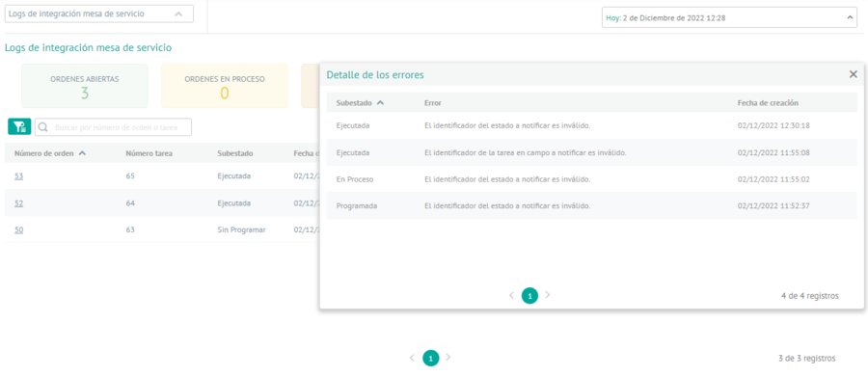The width and height of the screenshot is (868, 377).
Task: Select page 1 in orders list pagination
Action: coord(431,358)
